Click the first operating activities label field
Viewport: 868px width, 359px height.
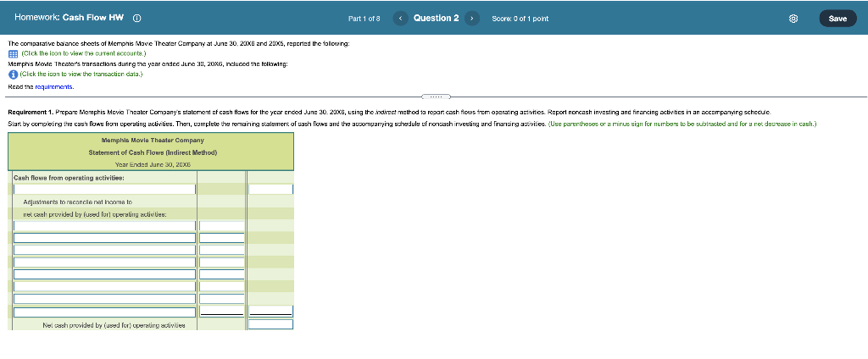coord(104,189)
